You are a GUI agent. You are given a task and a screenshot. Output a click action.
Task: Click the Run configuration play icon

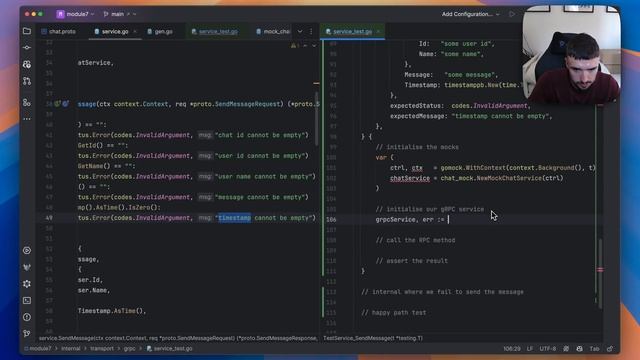click(511, 14)
